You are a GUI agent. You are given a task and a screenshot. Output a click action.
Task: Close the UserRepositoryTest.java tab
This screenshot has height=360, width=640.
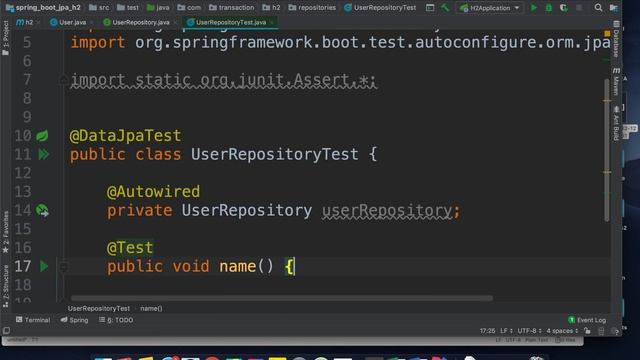272,22
